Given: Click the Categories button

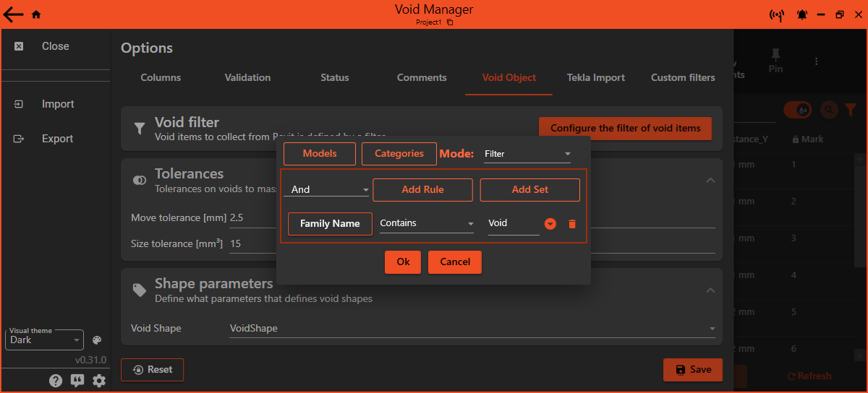Looking at the screenshot, I should pyautogui.click(x=399, y=154).
